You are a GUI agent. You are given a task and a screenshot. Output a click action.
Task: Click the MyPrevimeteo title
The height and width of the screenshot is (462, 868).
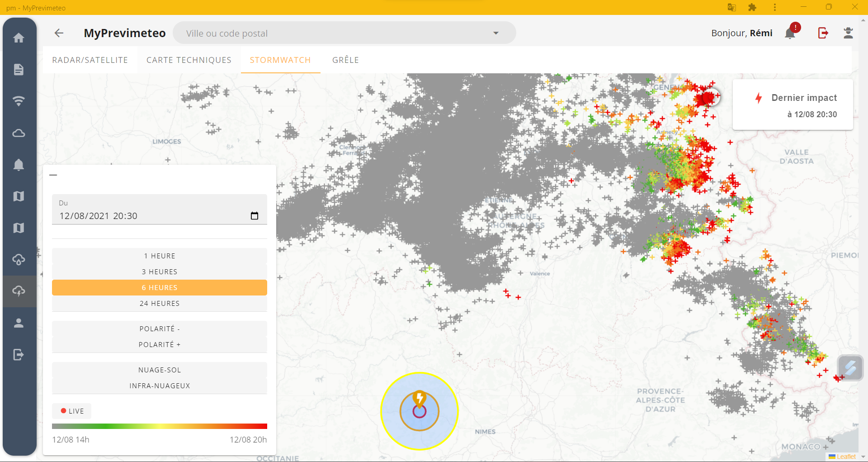[125, 33]
